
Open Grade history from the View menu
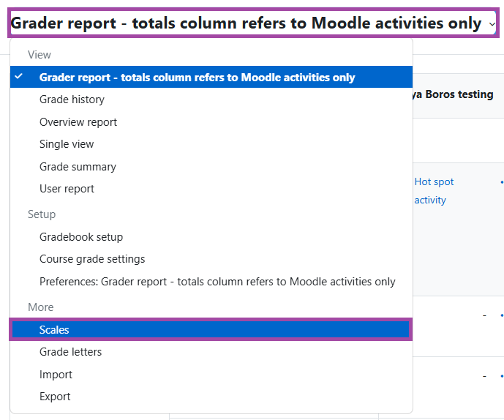coord(211,100)
